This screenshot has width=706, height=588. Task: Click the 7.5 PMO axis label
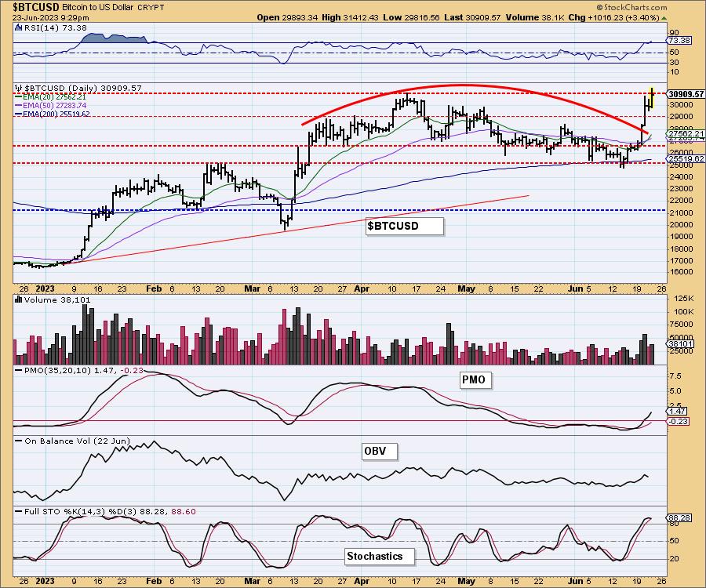tap(676, 376)
